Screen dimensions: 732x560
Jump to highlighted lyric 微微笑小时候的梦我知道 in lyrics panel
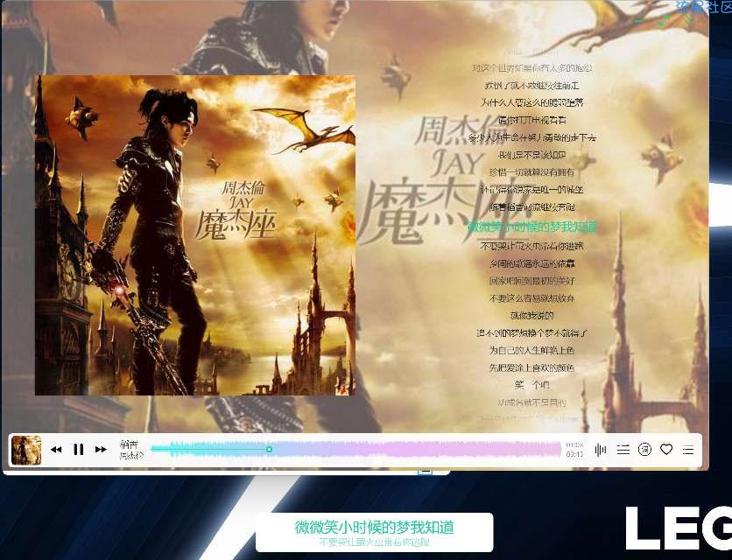[x=531, y=227]
